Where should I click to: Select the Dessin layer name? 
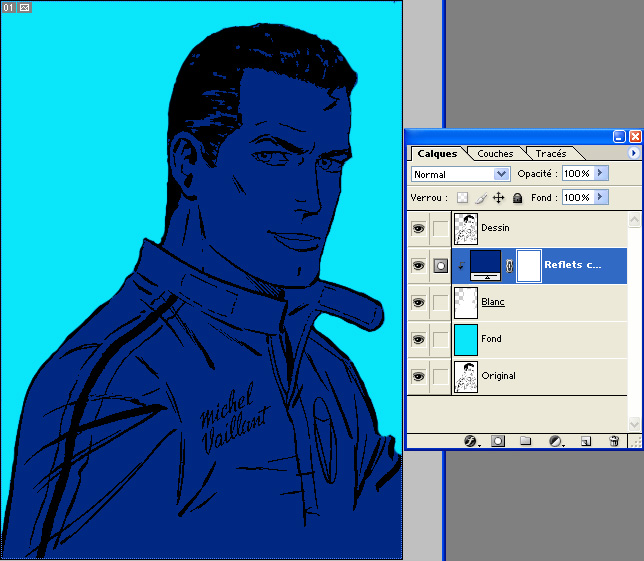(495, 228)
